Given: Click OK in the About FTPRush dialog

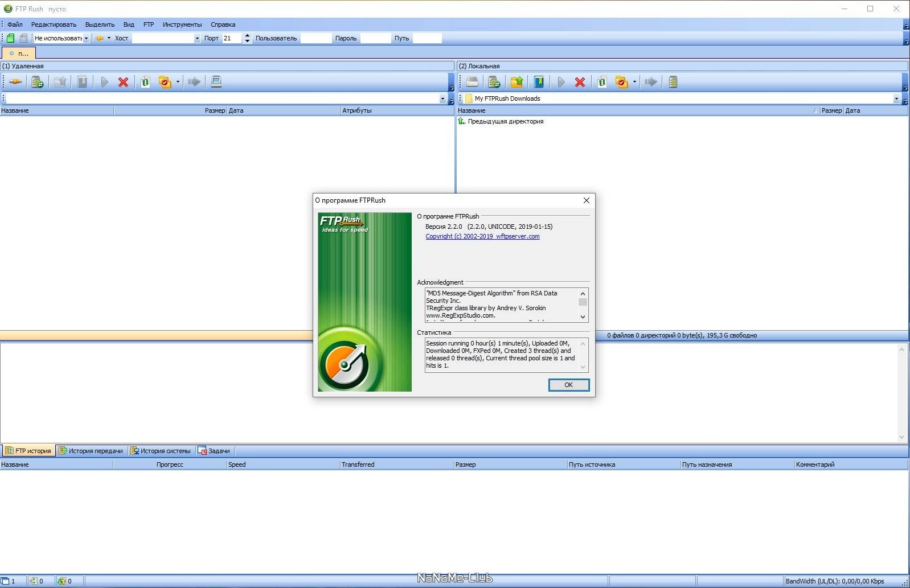Looking at the screenshot, I should pyautogui.click(x=568, y=385).
